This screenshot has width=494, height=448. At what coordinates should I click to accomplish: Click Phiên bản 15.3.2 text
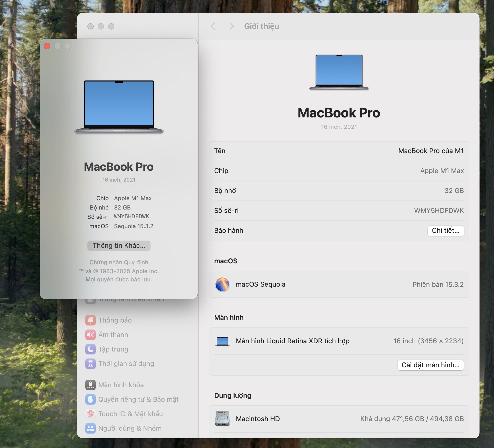(438, 284)
